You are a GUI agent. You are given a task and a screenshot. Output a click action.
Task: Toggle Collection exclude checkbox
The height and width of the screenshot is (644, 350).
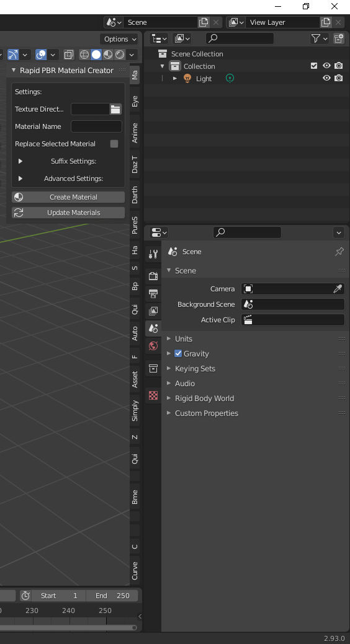(x=314, y=66)
